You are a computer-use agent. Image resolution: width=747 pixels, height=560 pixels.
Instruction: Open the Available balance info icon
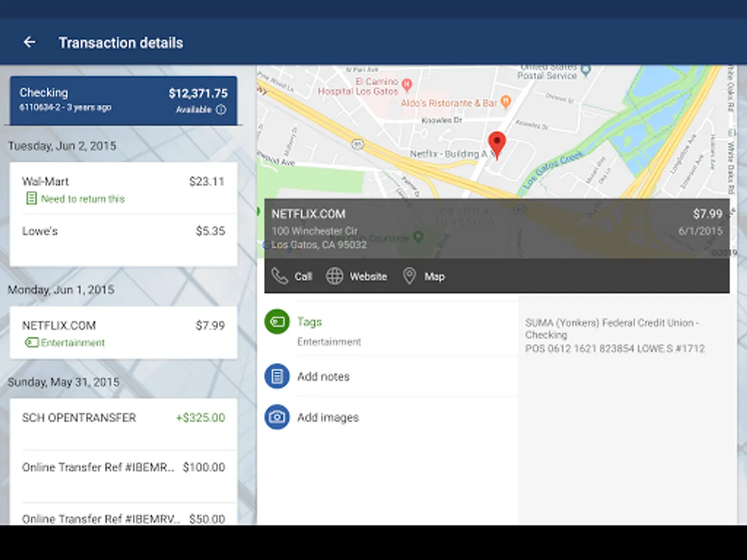pos(221,110)
